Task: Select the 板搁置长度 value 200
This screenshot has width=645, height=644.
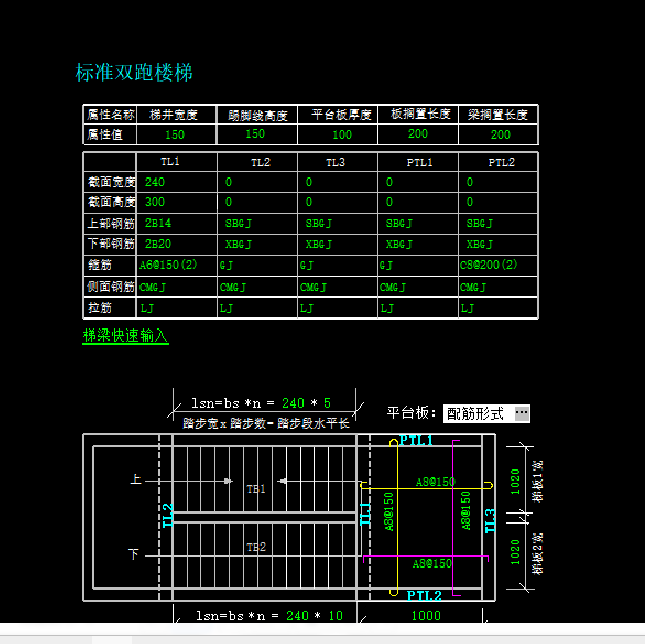Action: pyautogui.click(x=418, y=134)
